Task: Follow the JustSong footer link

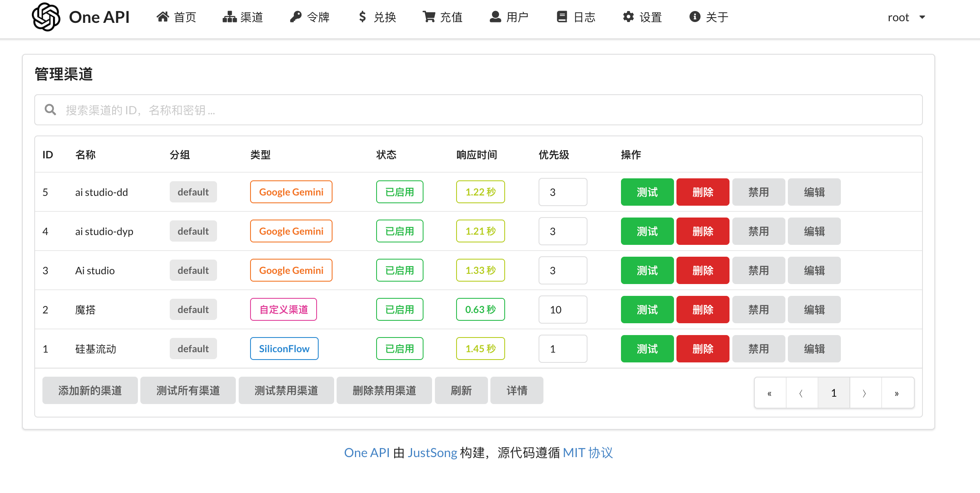Action: pos(432,453)
